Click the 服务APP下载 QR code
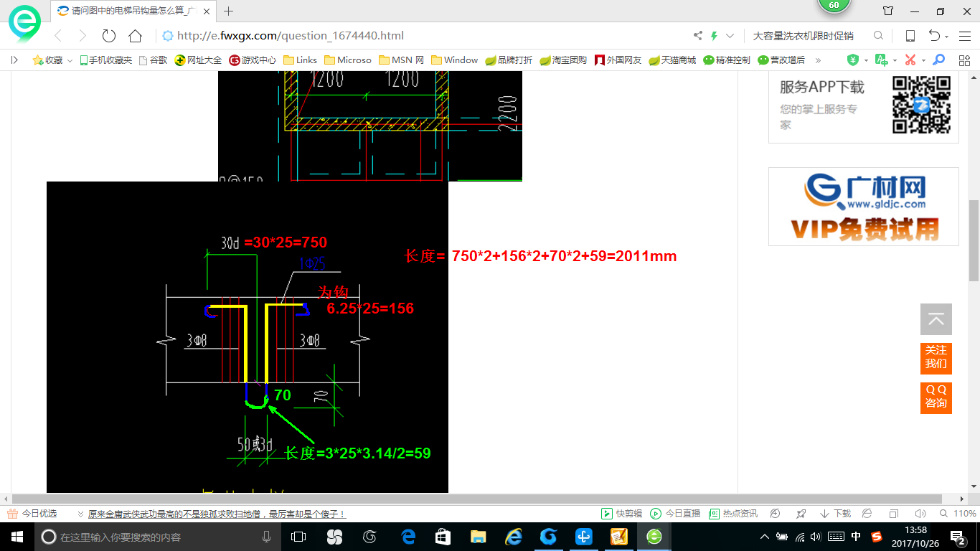Image resolution: width=980 pixels, height=551 pixels. point(921,105)
